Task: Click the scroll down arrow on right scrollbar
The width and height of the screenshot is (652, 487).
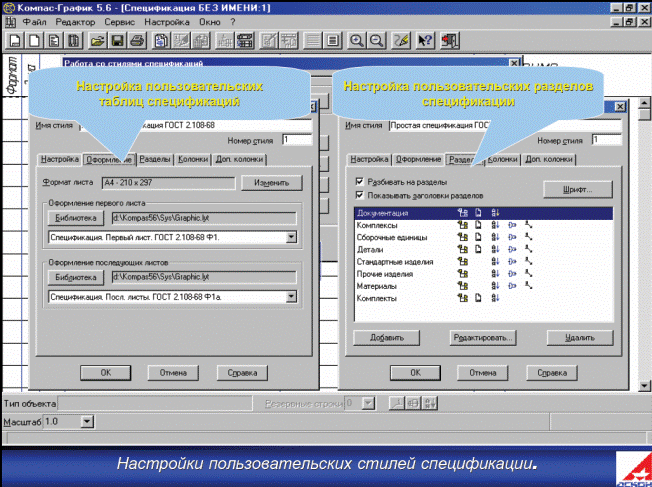Action: 644,386
